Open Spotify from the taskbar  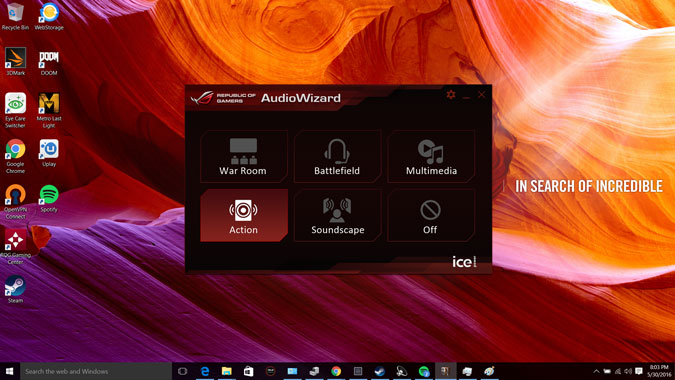pyautogui.click(x=424, y=371)
